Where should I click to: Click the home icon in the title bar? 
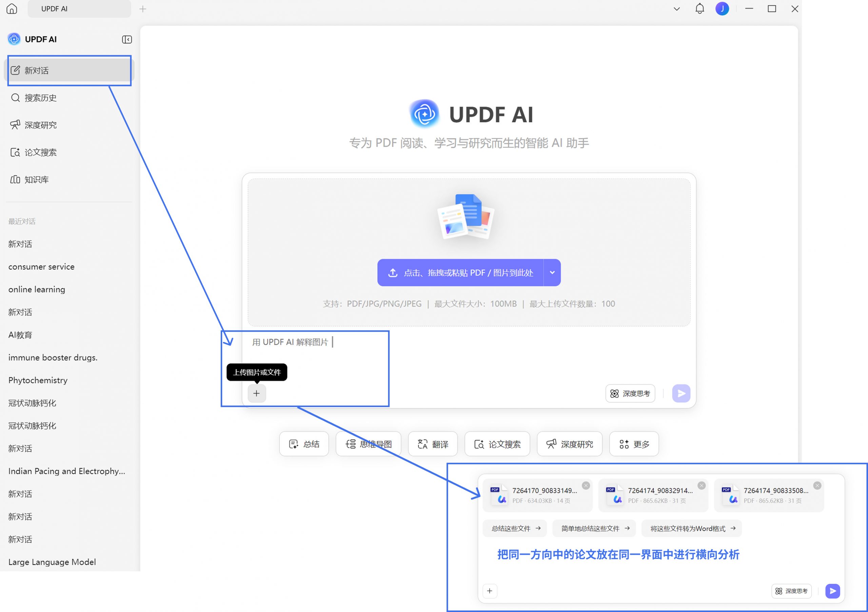pos(12,9)
